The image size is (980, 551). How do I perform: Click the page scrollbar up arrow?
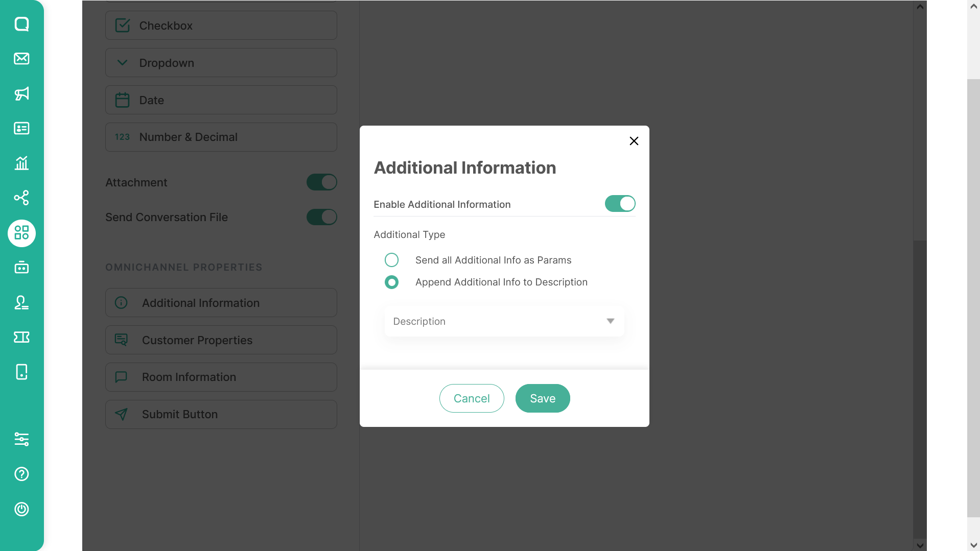pos(973,6)
